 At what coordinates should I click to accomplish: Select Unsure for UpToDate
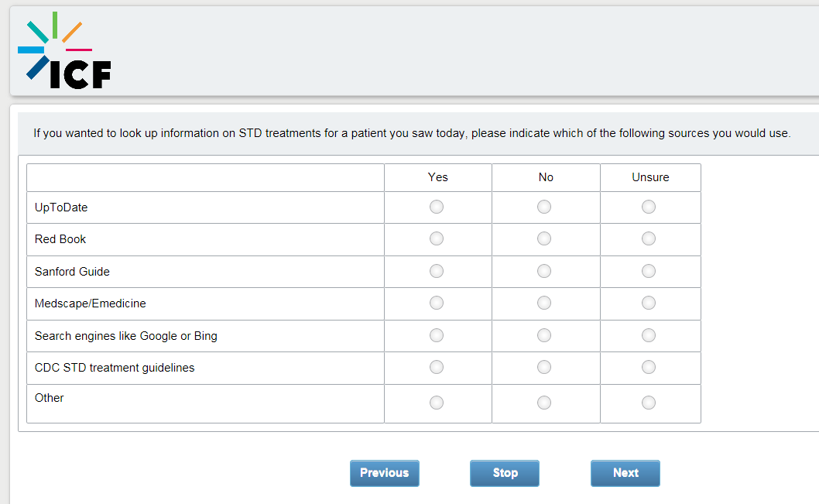[x=649, y=207]
